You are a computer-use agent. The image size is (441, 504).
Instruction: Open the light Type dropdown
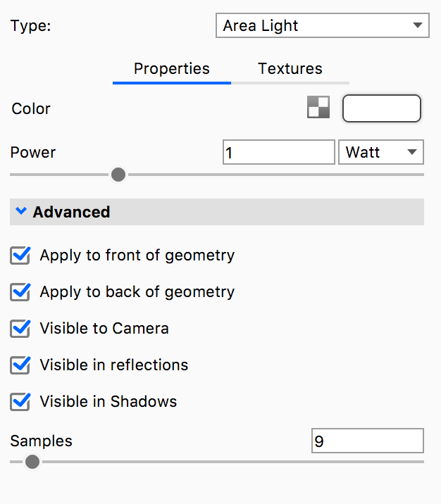coord(322,26)
